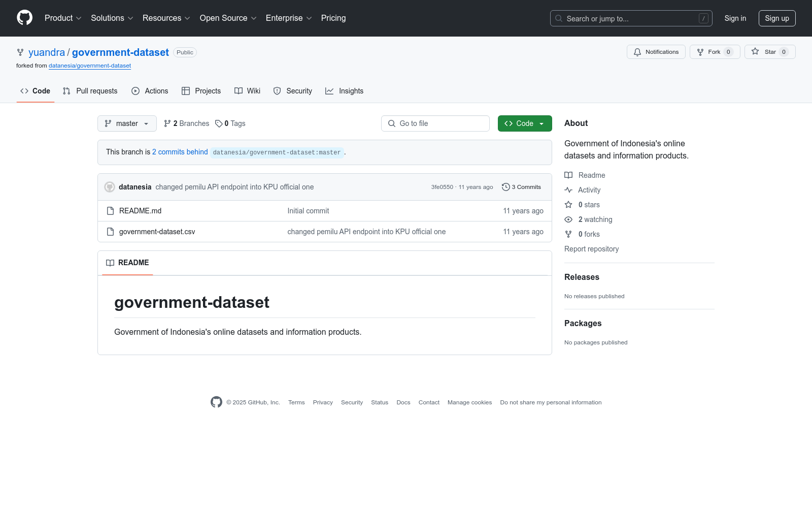Open the yuandra user profile link
Screen dimensions: 812x508
point(47,52)
